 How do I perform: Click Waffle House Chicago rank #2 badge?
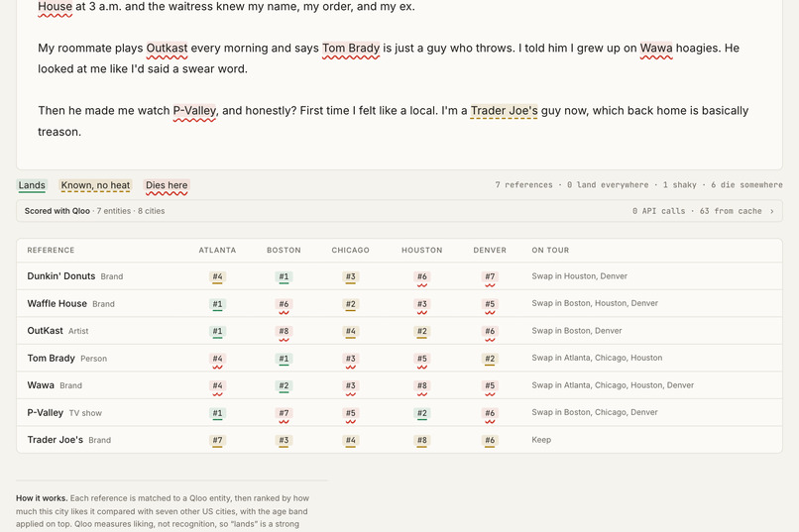pyautogui.click(x=351, y=304)
